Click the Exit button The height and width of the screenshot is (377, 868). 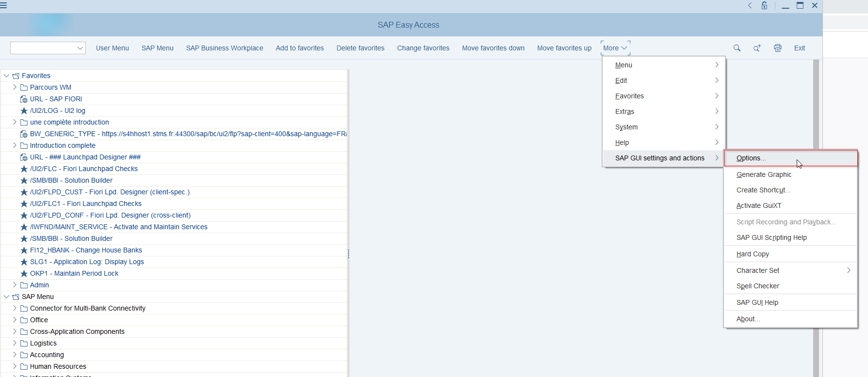point(800,48)
